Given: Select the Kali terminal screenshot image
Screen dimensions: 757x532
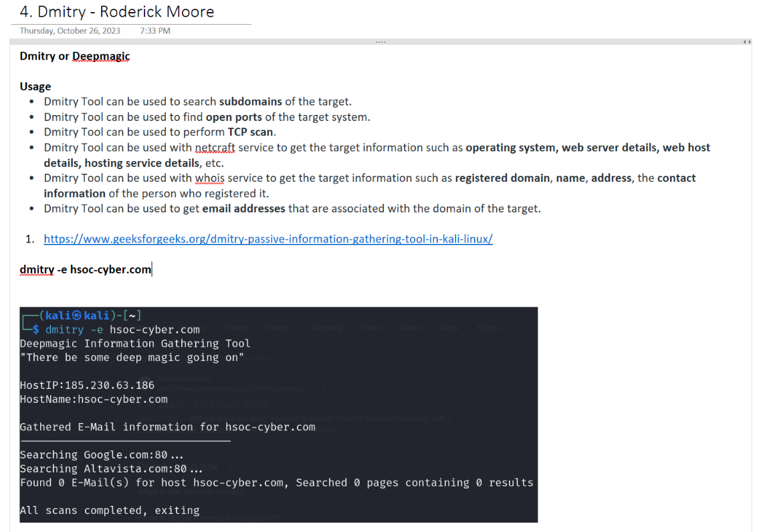Looking at the screenshot, I should click(x=279, y=415).
